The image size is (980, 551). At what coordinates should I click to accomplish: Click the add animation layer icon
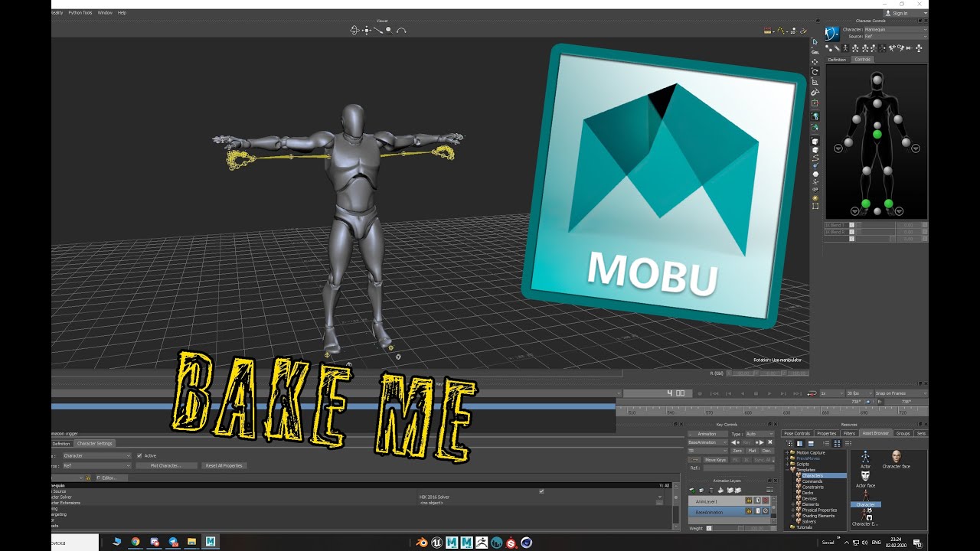click(692, 491)
